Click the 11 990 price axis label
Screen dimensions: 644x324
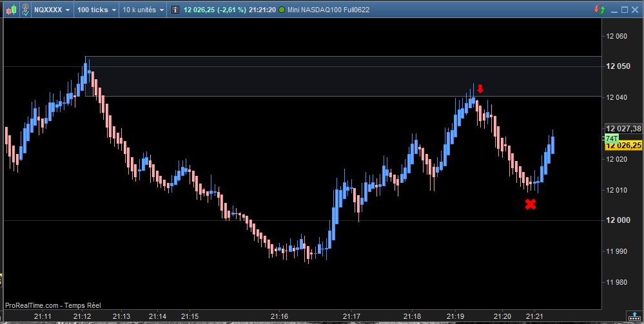[616, 251]
